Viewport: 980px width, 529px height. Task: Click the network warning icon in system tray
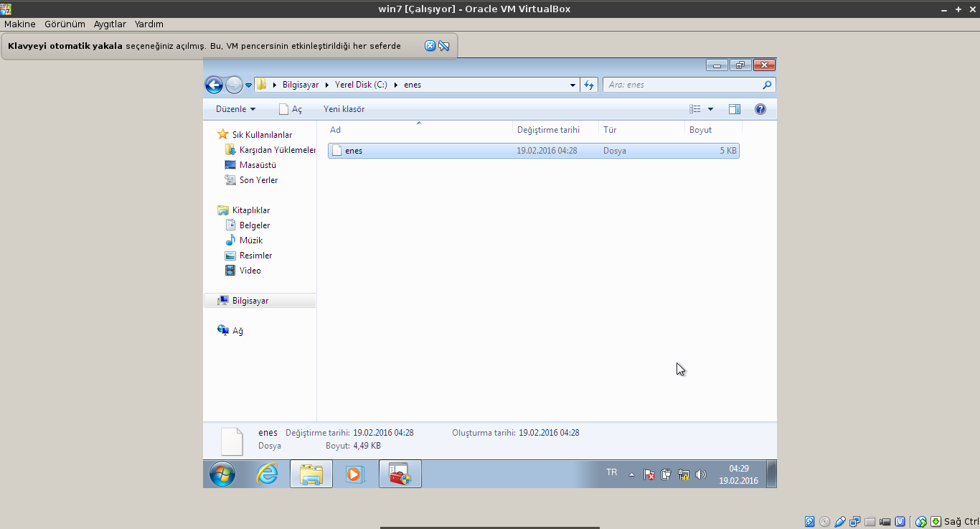tap(684, 474)
